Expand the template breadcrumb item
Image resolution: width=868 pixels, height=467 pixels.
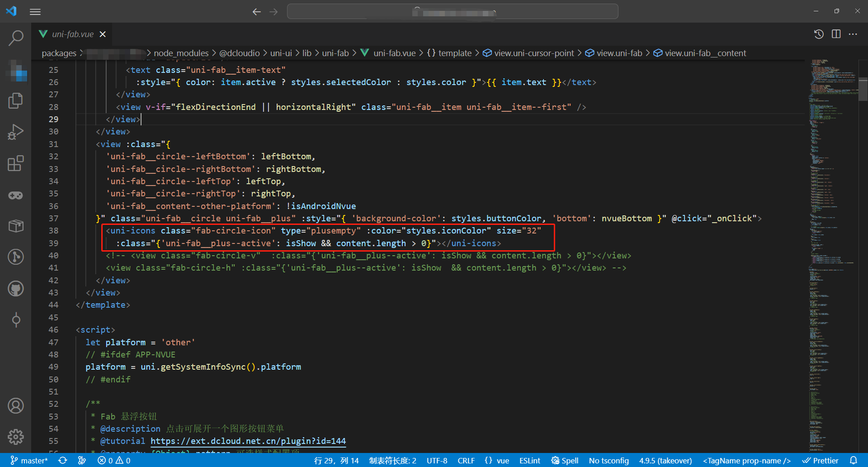pos(455,53)
